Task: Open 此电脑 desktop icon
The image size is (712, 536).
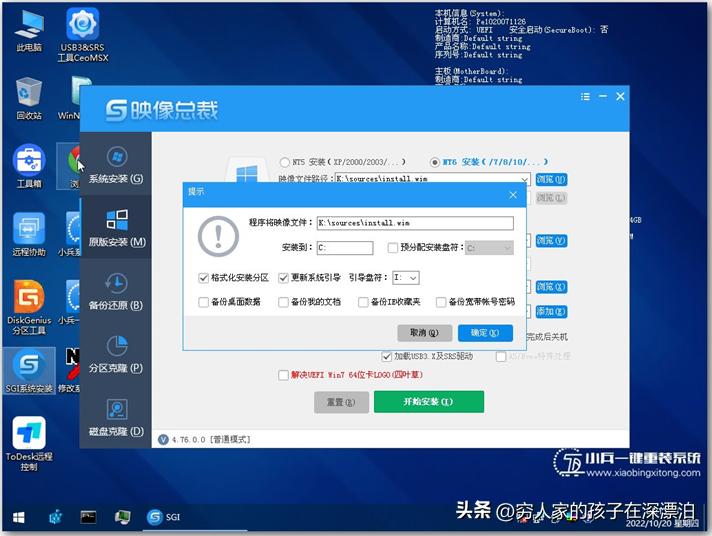Action: click(29, 30)
